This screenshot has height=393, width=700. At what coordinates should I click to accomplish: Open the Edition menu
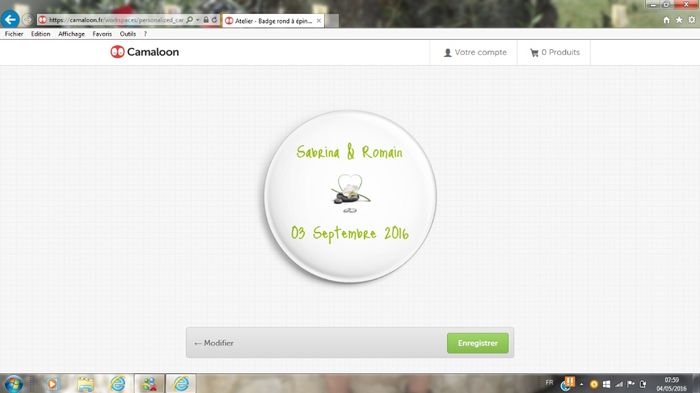click(x=41, y=34)
